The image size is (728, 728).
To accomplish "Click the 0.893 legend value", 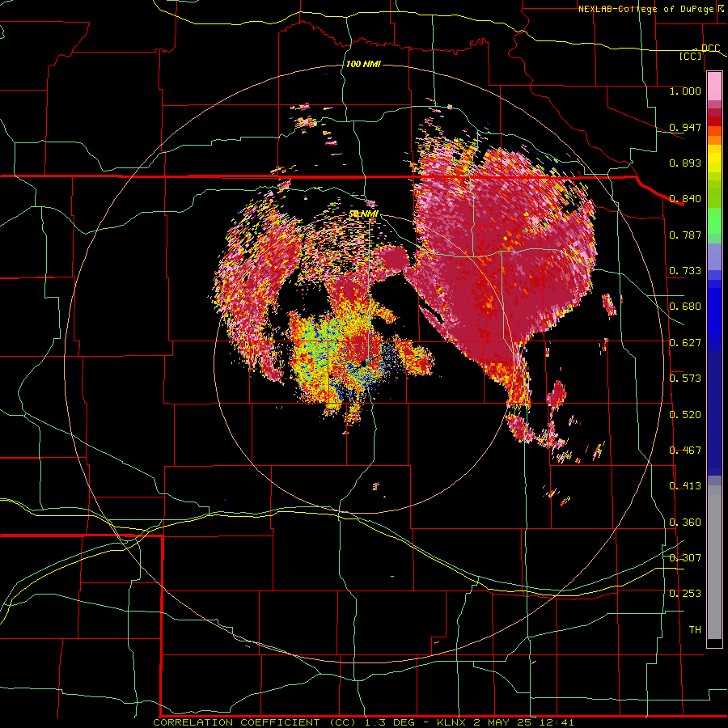I will [685, 163].
